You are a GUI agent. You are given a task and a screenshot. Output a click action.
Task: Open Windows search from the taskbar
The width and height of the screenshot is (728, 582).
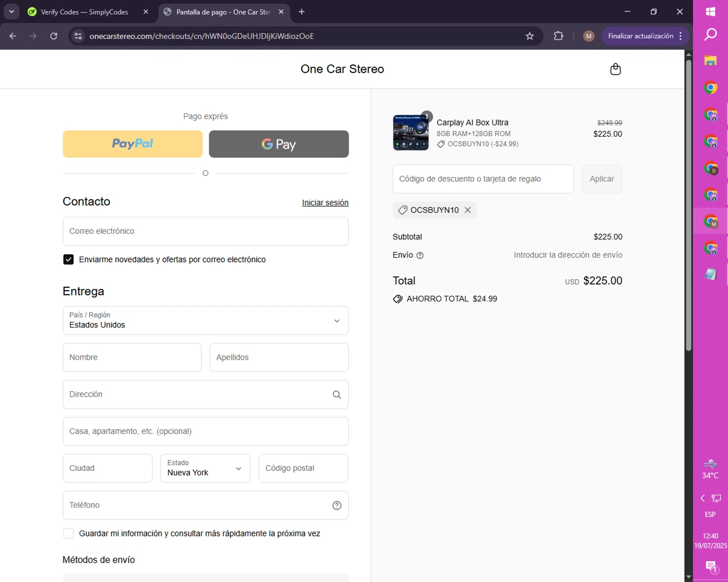click(710, 34)
